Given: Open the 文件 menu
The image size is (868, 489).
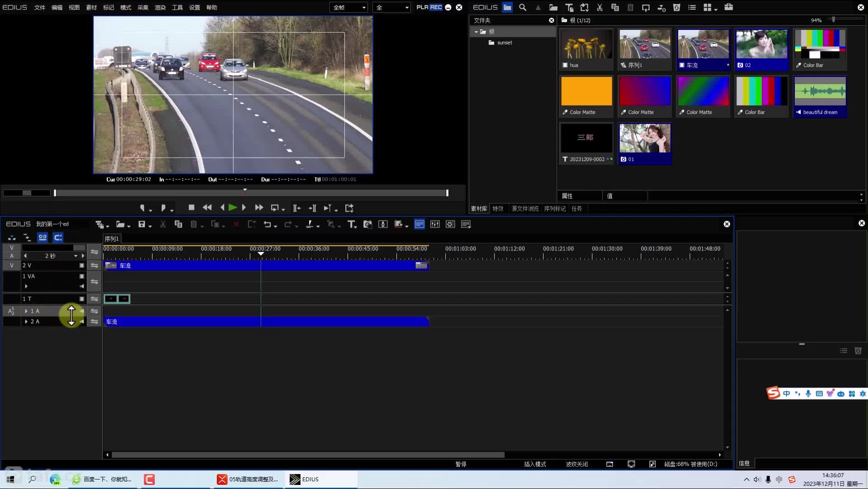Looking at the screenshot, I should 40,7.
